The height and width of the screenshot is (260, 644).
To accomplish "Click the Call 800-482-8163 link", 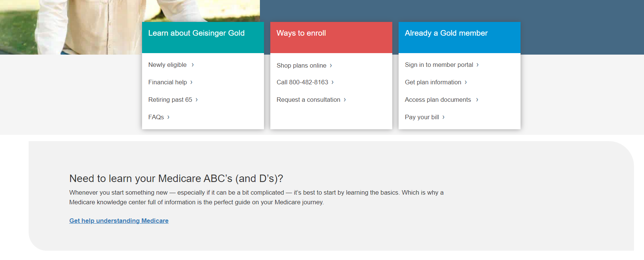I will click(x=302, y=82).
